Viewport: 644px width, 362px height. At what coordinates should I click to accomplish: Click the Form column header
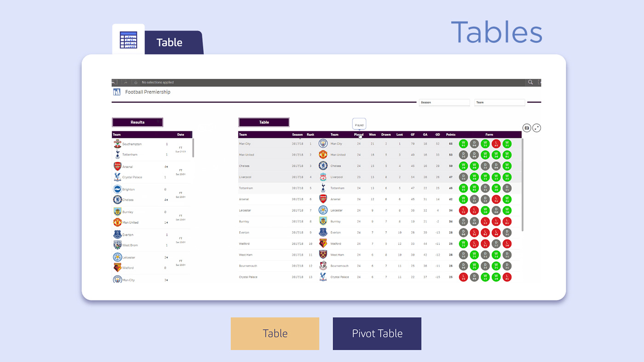tap(489, 135)
